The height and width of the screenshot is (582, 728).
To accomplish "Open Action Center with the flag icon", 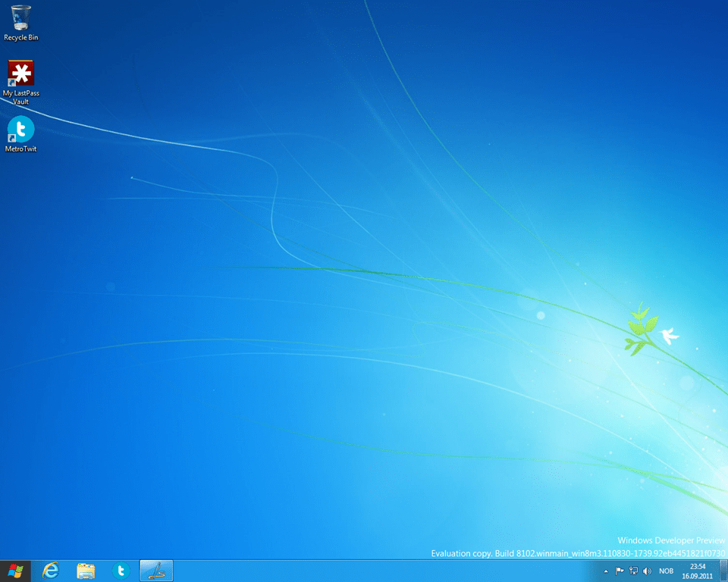I will tap(620, 571).
